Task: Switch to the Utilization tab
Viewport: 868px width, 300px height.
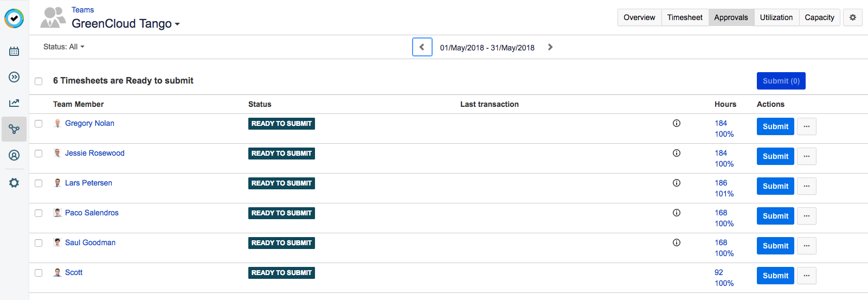Action: click(776, 17)
